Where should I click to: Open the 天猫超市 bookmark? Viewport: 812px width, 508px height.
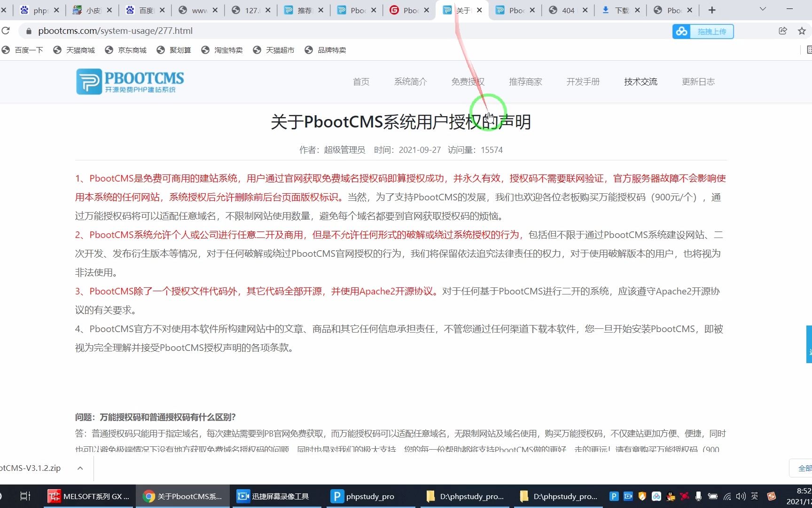pos(274,50)
